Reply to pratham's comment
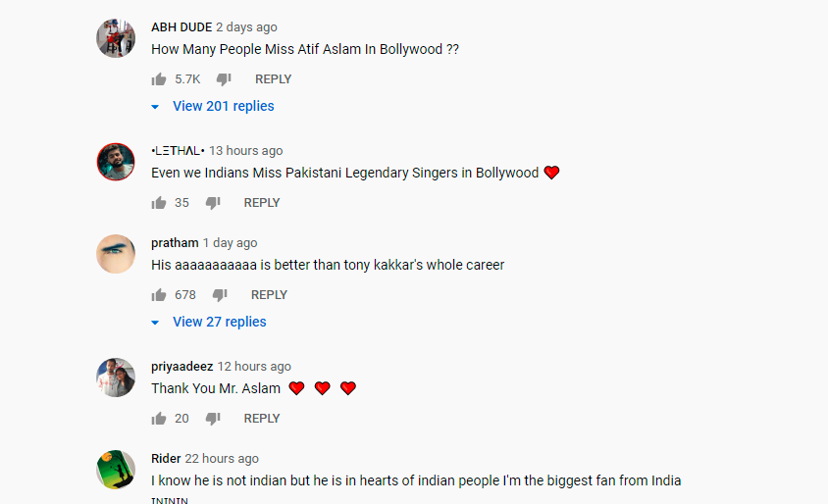Image resolution: width=828 pixels, height=504 pixels. [269, 295]
